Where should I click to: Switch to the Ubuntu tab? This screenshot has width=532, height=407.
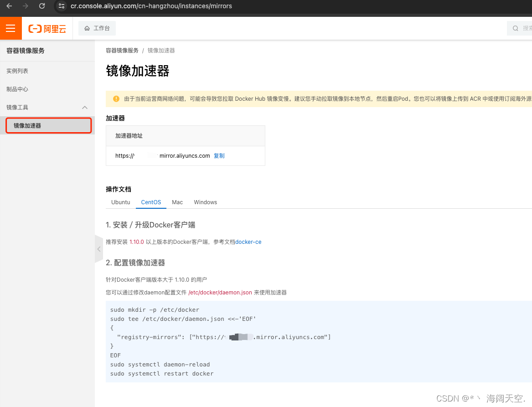coord(121,202)
